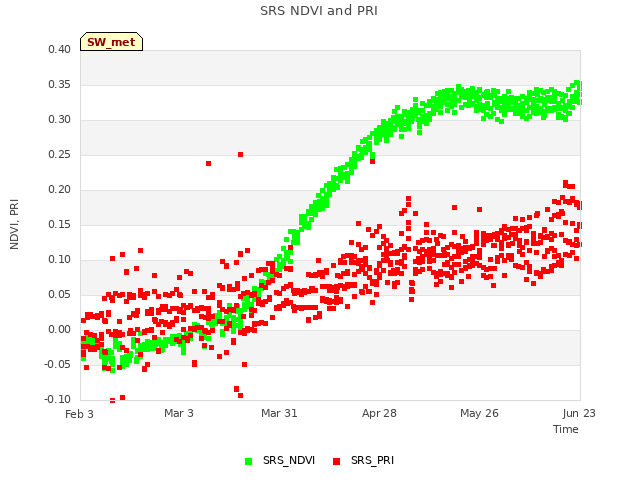Click the 0.25 y-axis tick label
Image resolution: width=640 pixels, height=480 pixels.
pyautogui.click(x=59, y=155)
